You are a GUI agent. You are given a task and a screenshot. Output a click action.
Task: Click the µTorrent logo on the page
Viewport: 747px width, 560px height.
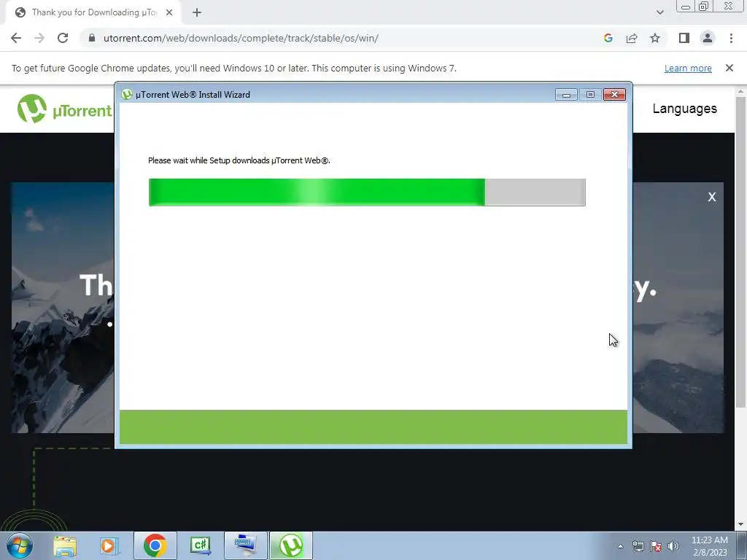click(x=64, y=109)
